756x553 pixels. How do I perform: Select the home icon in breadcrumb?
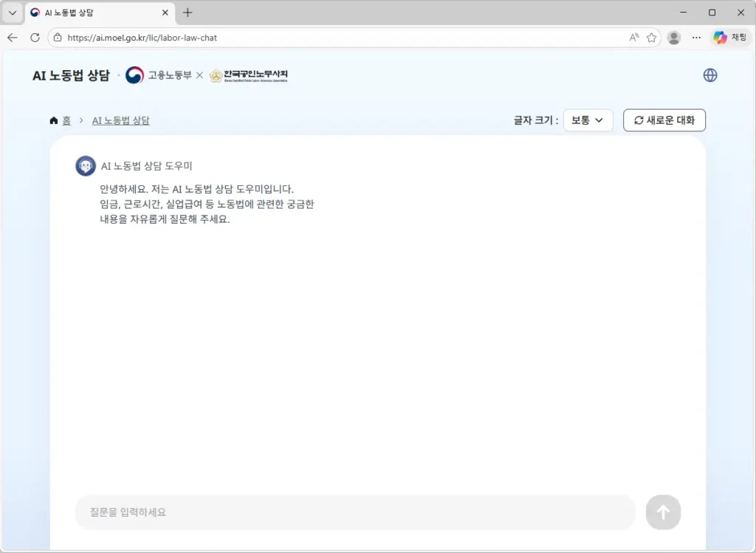(x=52, y=120)
